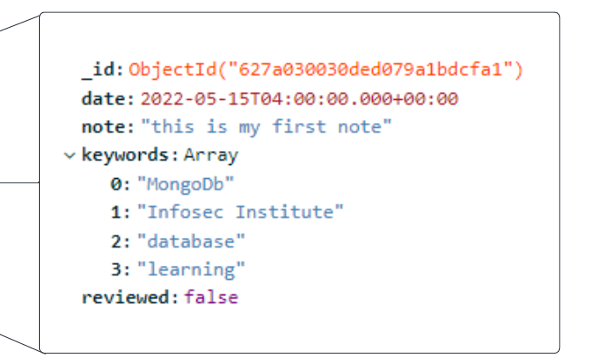Click the reviewed field key
This screenshot has height=364, width=598.
(128, 298)
